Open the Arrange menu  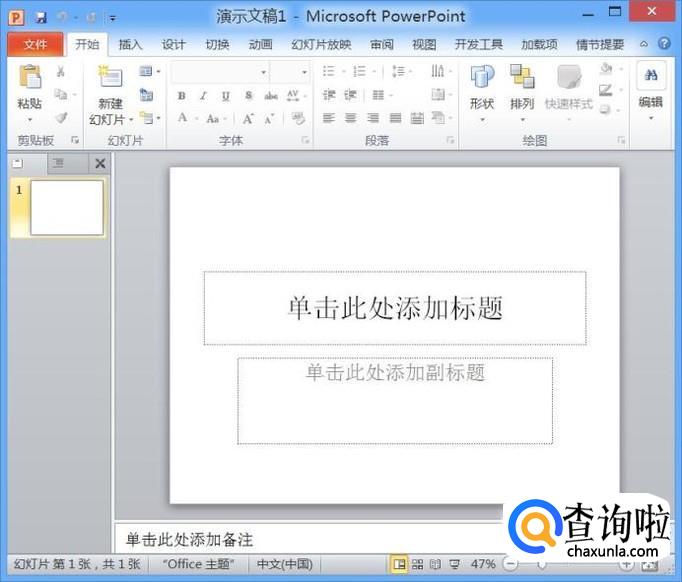pos(522,92)
